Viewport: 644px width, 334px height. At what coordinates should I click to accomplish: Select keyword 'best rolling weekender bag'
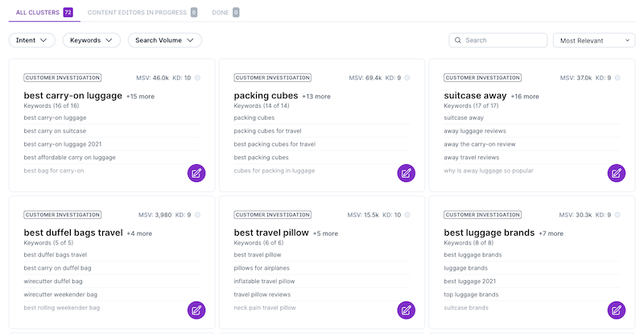[x=62, y=307]
